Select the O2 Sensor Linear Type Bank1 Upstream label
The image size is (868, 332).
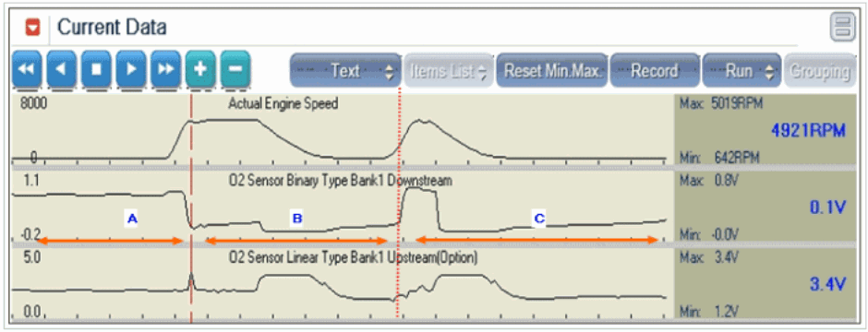[x=353, y=257]
